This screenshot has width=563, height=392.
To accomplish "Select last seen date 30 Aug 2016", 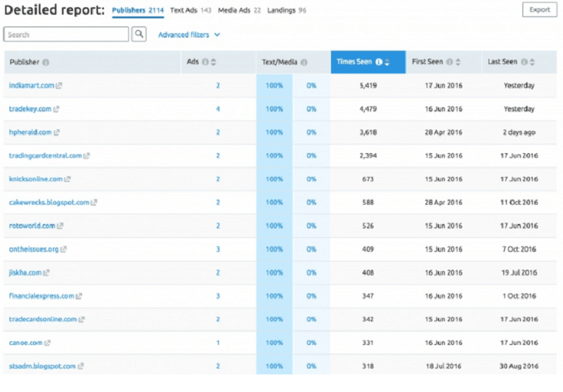I will tap(519, 366).
